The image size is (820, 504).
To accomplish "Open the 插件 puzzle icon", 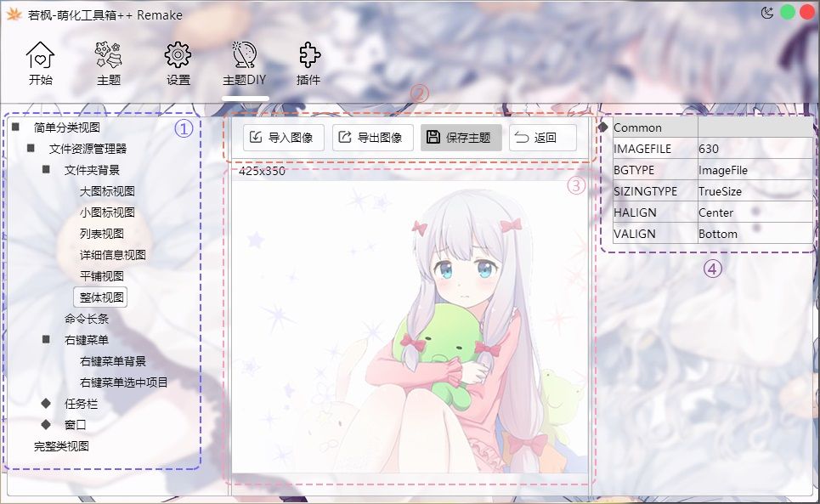I will 309,55.
